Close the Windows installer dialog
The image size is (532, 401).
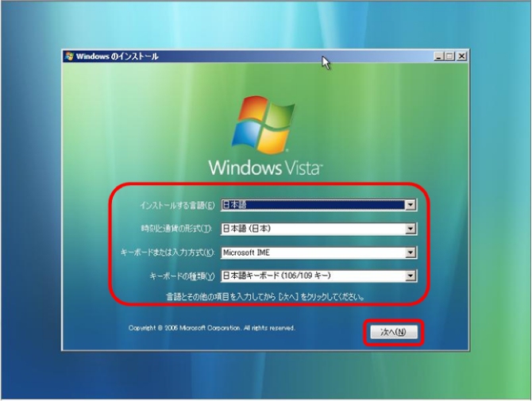(462, 56)
